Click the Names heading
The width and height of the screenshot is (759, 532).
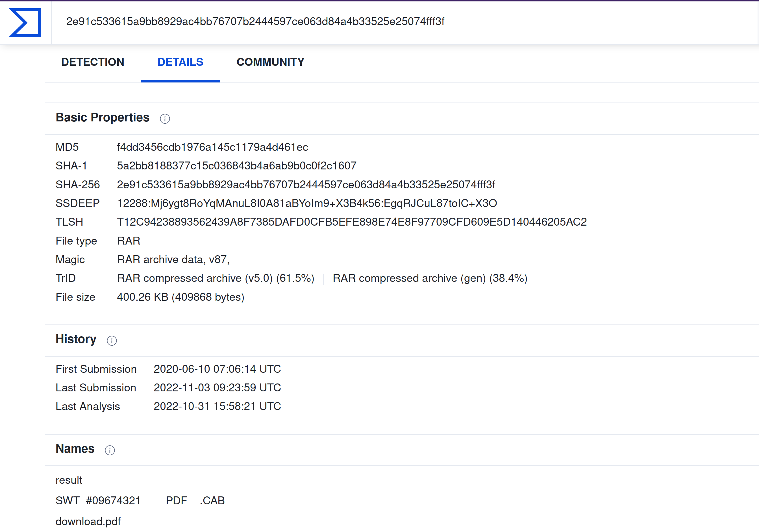click(75, 449)
